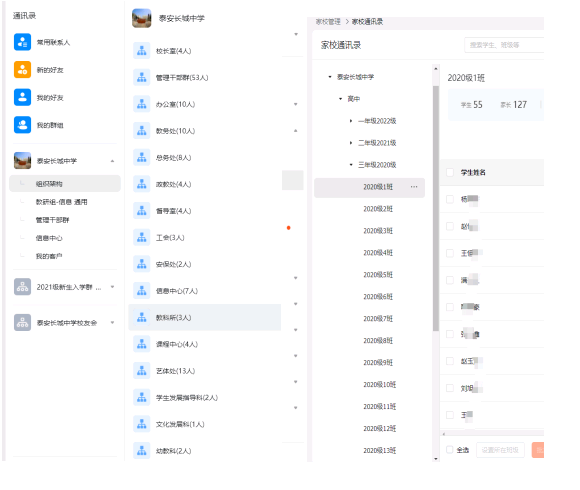Click the gray org icon of 2021级新生入学群

22,287
